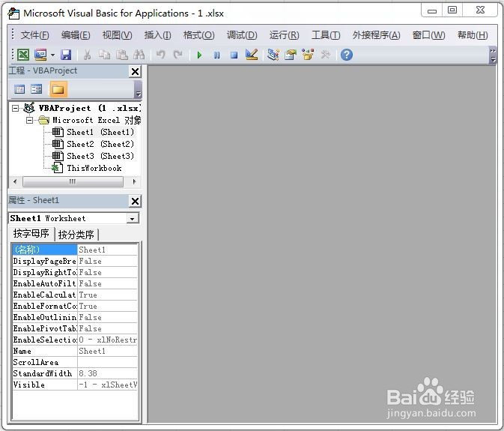Collapse the Microsoft Excel 对象 folder
The height and width of the screenshot is (431, 504).
(29, 120)
